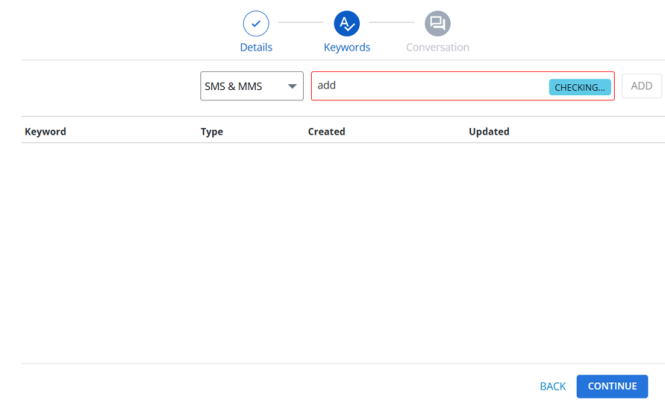Click the Details step checkmark icon
The height and width of the screenshot is (400, 665).
pyautogui.click(x=256, y=23)
